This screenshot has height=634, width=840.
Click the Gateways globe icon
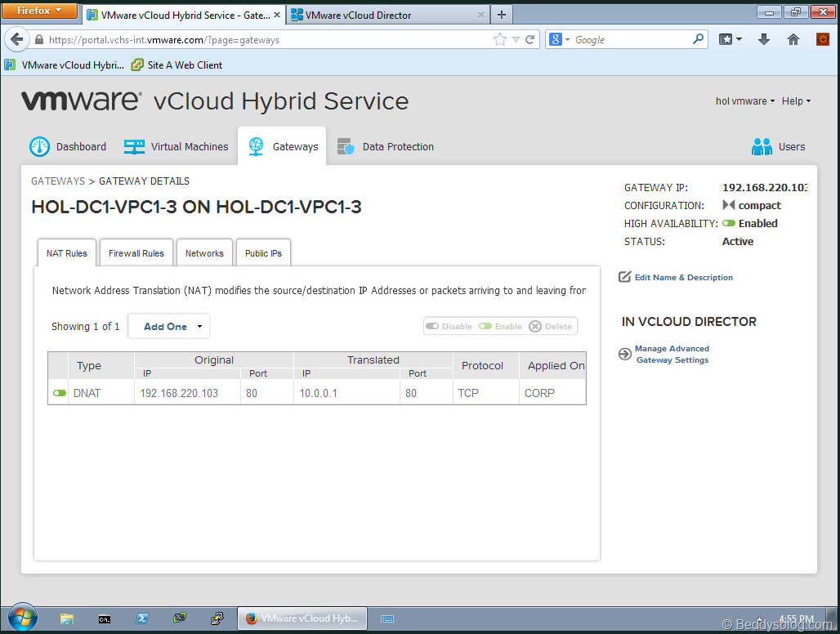pyautogui.click(x=256, y=146)
